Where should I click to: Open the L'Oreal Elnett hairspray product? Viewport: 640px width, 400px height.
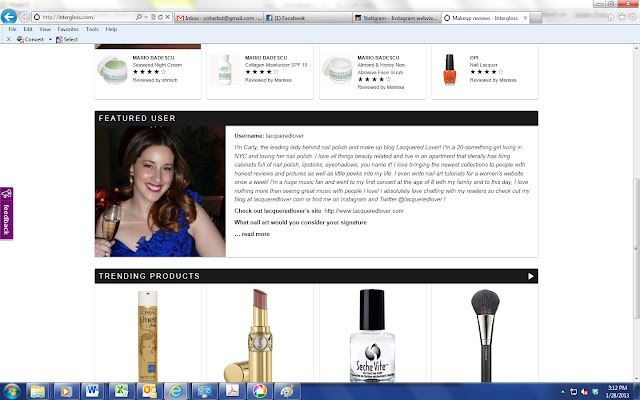point(147,336)
